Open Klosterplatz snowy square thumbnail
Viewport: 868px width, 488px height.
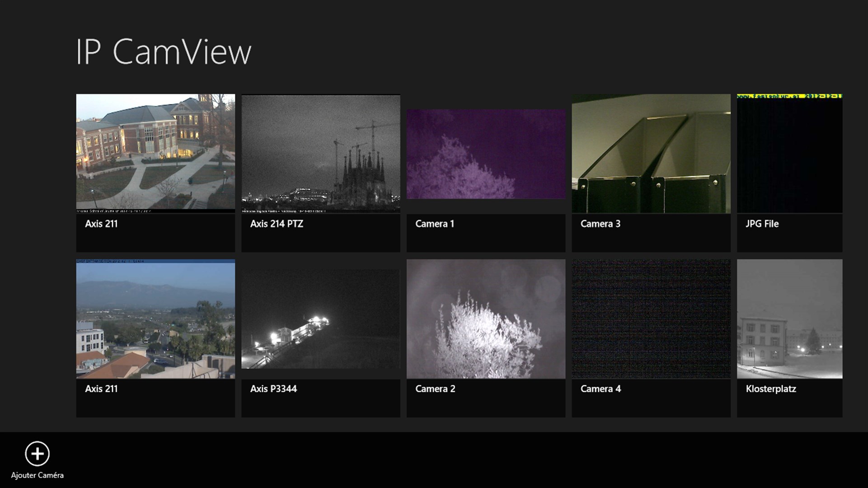[789, 319]
